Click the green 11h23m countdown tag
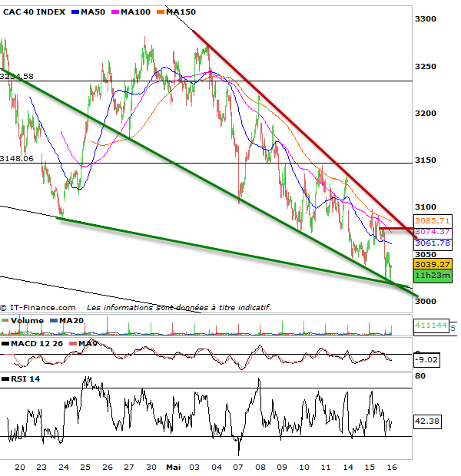This screenshot has height=476, width=461. click(431, 275)
